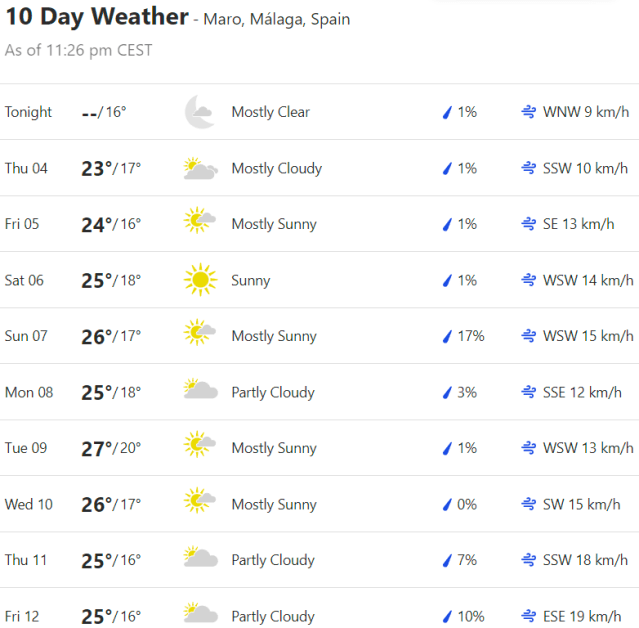Click the wind icon for Tonight
Viewport: 639px width, 628px height.
tap(529, 113)
